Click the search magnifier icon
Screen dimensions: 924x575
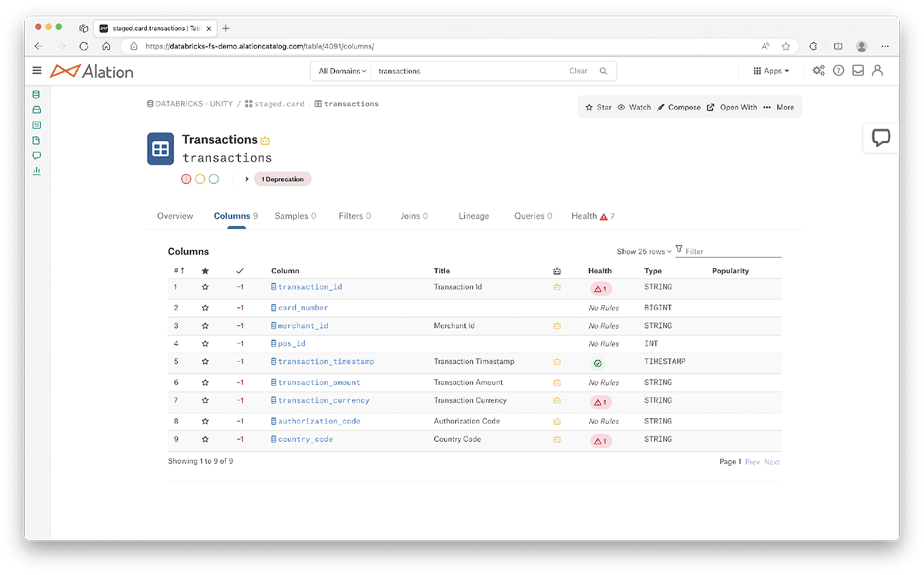click(604, 71)
